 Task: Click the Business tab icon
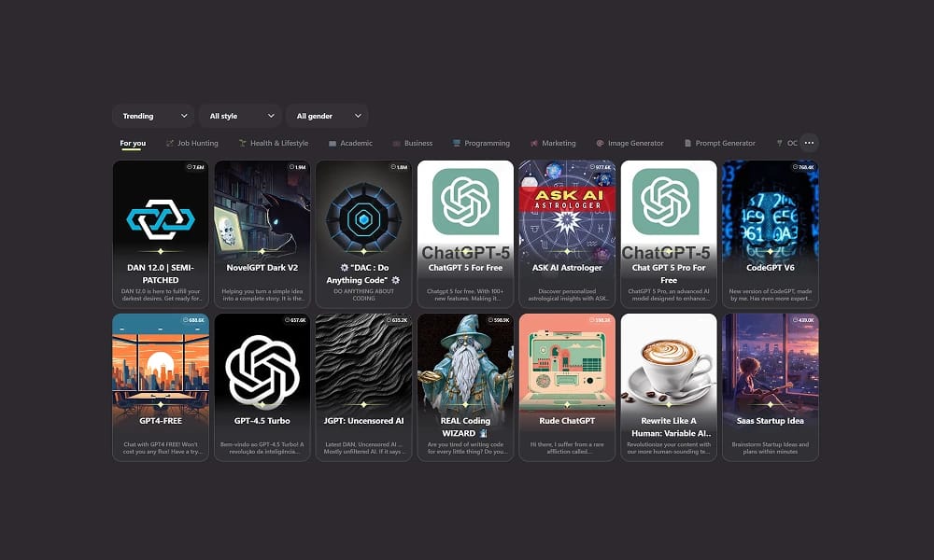396,144
